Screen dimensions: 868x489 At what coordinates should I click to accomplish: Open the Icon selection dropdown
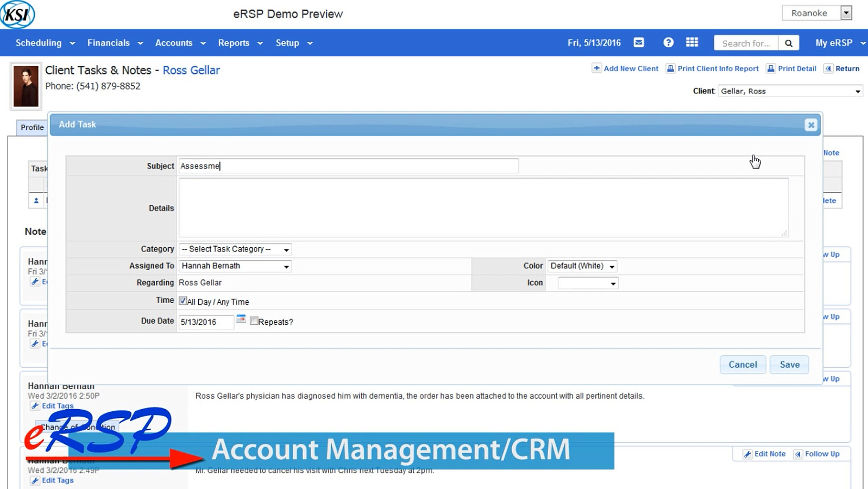pos(588,283)
